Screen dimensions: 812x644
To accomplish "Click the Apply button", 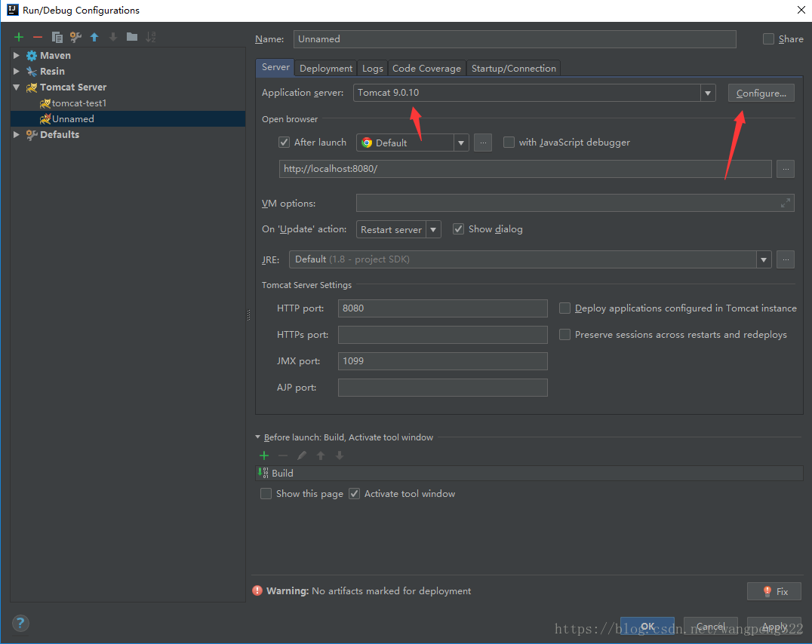I will click(x=774, y=626).
